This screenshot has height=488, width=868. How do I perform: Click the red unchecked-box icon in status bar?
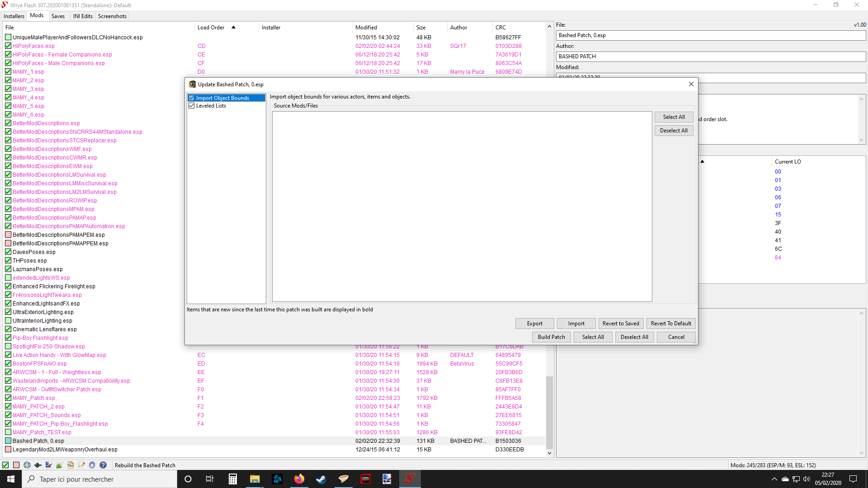[x=16, y=465]
